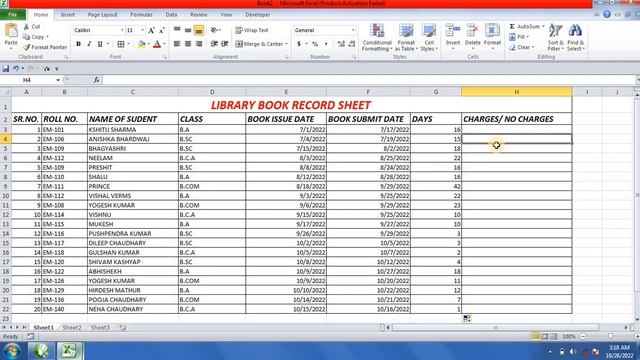The height and width of the screenshot is (360, 640).
Task: Toggle Align Text Right
Action: [199, 44]
